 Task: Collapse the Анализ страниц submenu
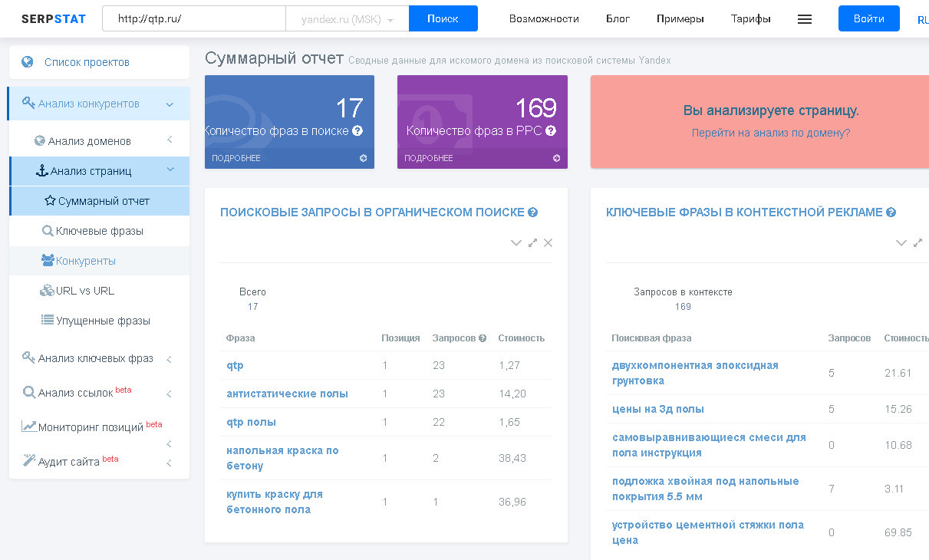click(x=170, y=171)
